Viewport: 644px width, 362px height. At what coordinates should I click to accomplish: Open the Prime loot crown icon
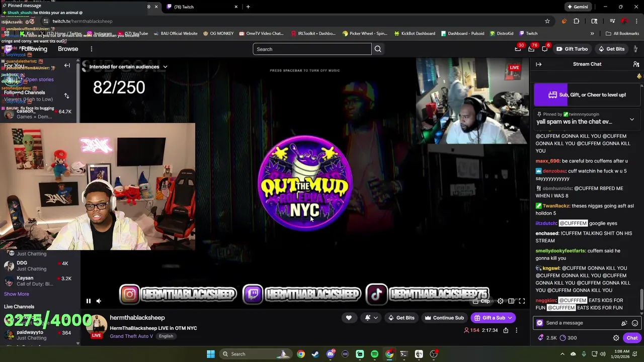[x=518, y=49]
